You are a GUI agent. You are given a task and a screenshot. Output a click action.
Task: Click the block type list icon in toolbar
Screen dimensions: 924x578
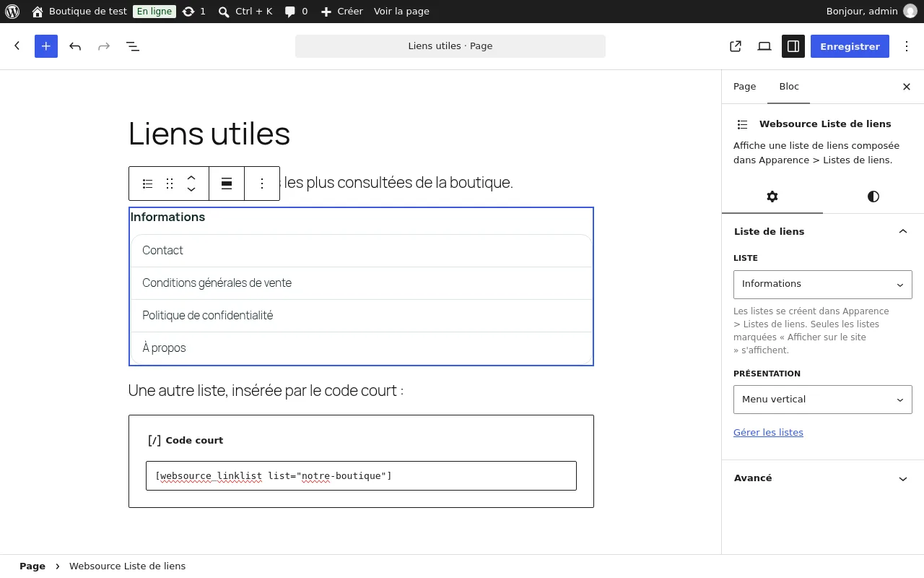coord(148,184)
